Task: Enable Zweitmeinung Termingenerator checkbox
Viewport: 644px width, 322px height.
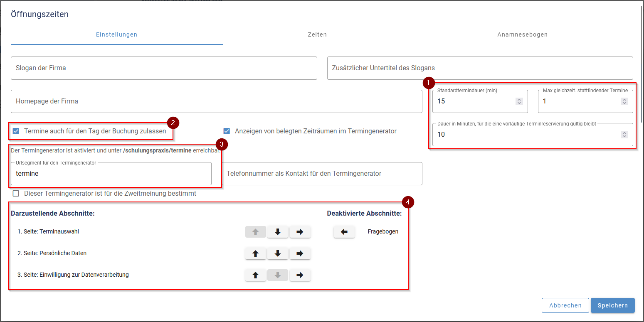Action: pyautogui.click(x=16, y=194)
